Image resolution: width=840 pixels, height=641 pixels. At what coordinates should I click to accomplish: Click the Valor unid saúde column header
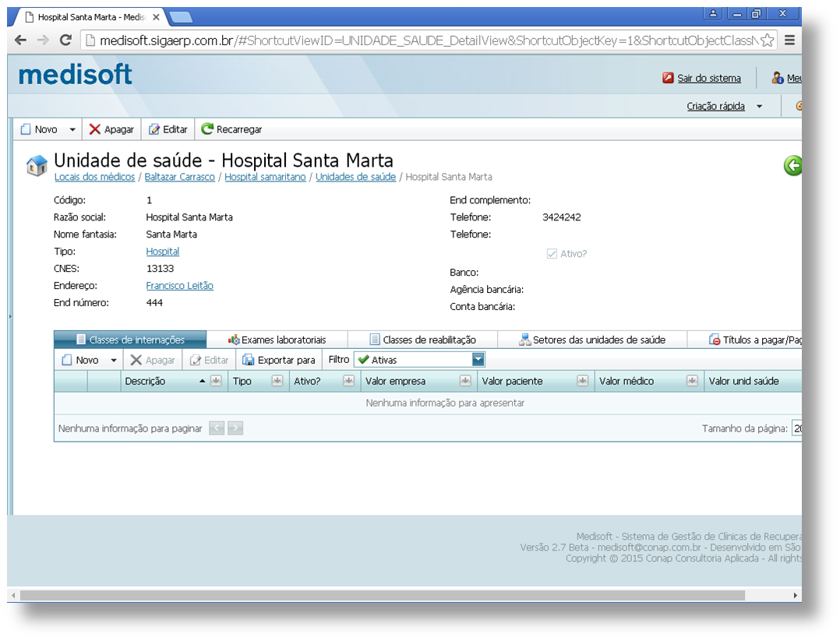point(743,381)
